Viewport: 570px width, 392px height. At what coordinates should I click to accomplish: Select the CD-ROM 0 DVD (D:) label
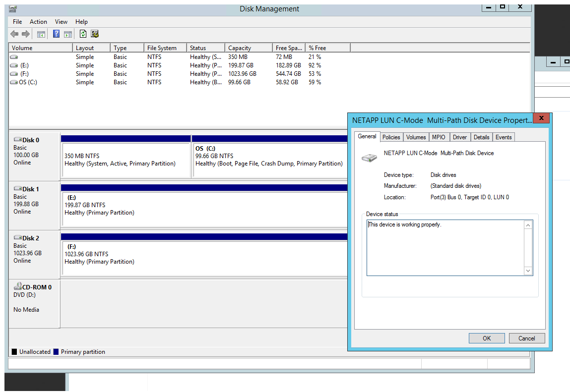pos(34,304)
